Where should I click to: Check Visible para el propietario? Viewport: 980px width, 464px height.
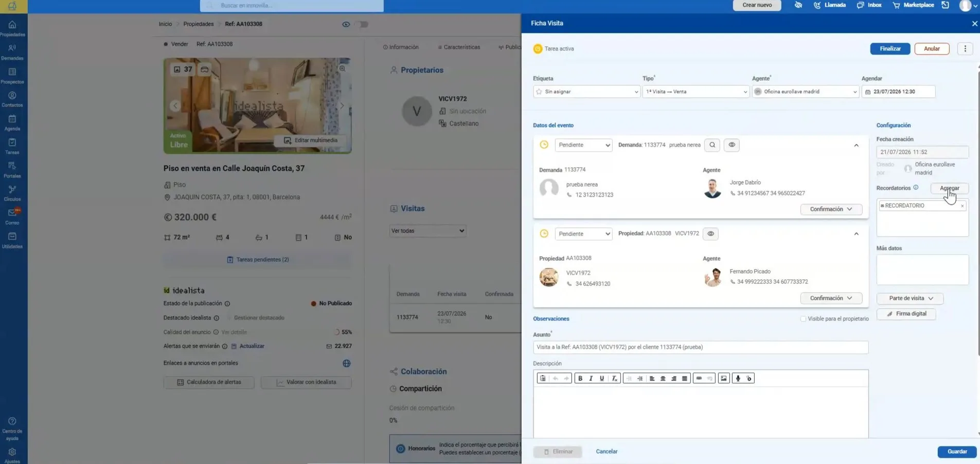click(x=803, y=319)
